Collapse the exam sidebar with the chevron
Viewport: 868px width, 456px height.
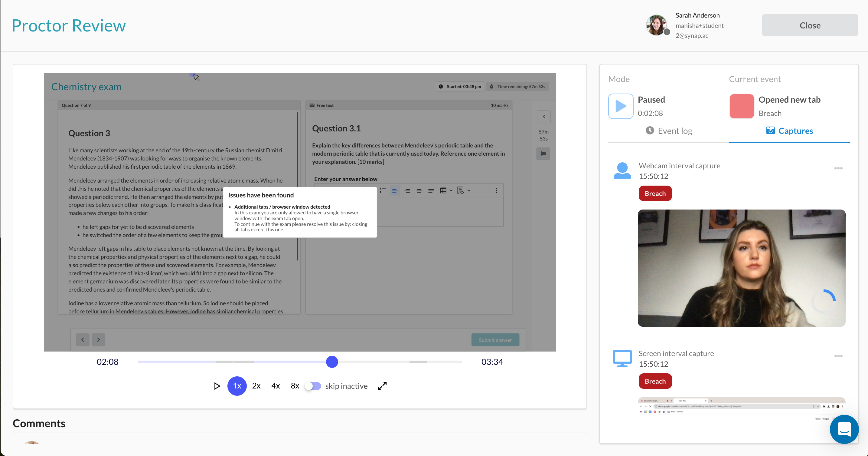543,117
